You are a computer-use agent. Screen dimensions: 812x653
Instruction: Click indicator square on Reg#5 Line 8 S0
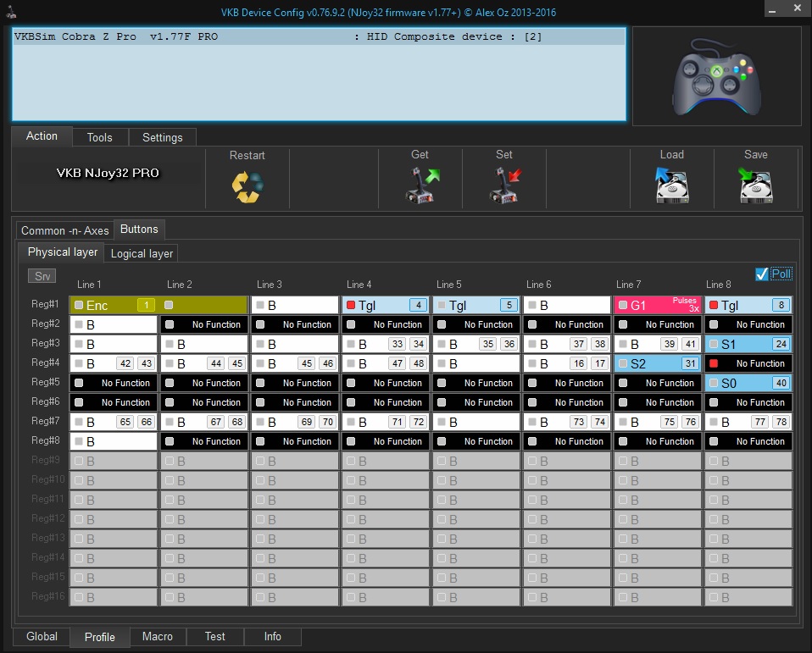714,383
